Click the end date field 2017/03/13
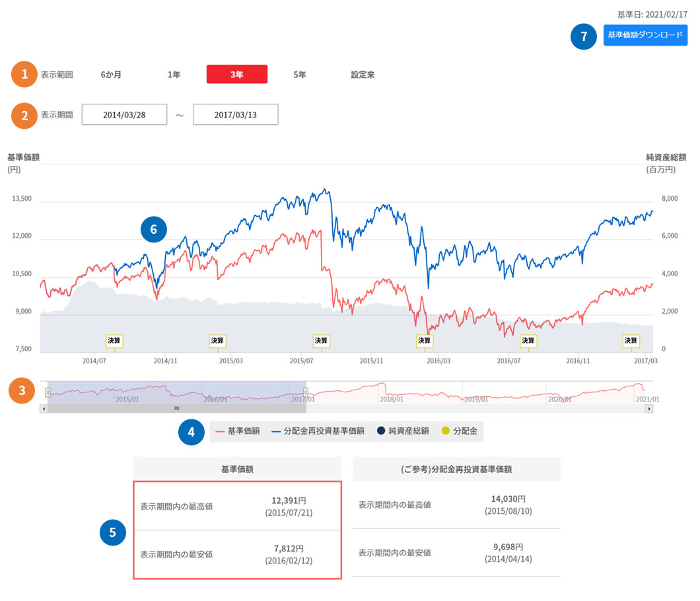The width and height of the screenshot is (700, 601). click(236, 114)
